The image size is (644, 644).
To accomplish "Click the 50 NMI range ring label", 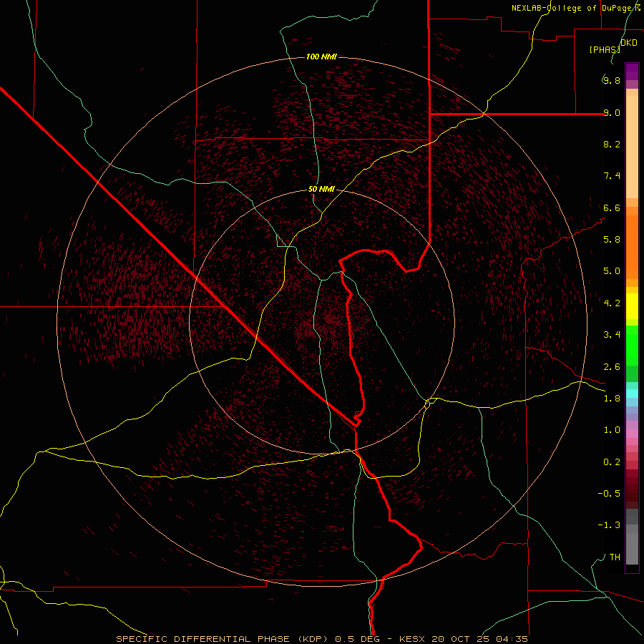I will click(321, 190).
